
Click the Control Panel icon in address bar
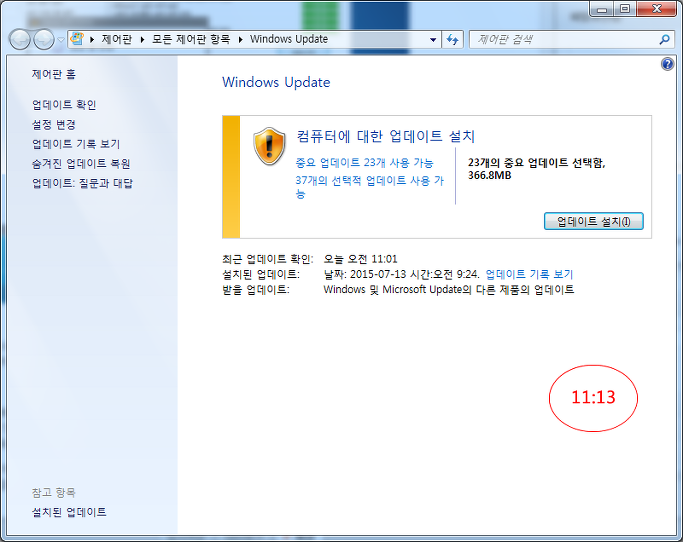(77, 39)
